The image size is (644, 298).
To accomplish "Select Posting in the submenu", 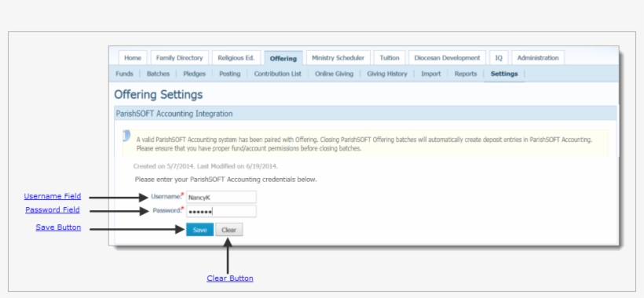I will (229, 74).
